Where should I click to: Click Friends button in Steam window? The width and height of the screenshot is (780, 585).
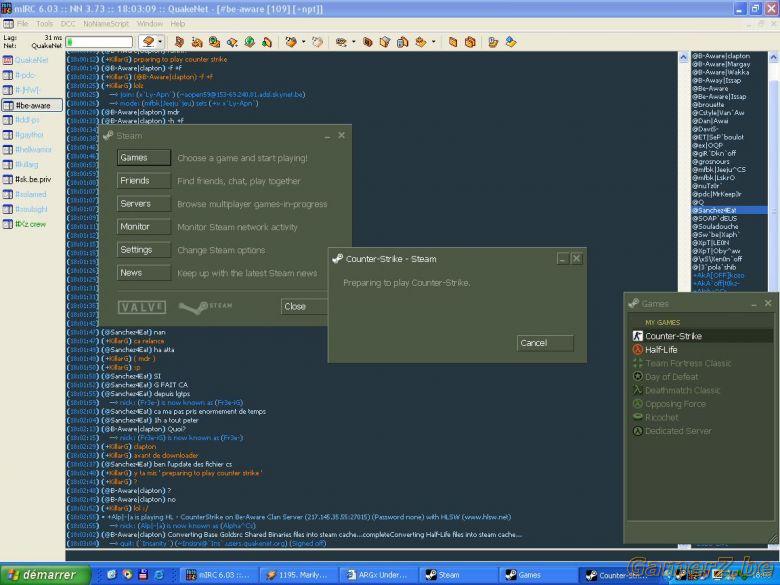click(144, 181)
